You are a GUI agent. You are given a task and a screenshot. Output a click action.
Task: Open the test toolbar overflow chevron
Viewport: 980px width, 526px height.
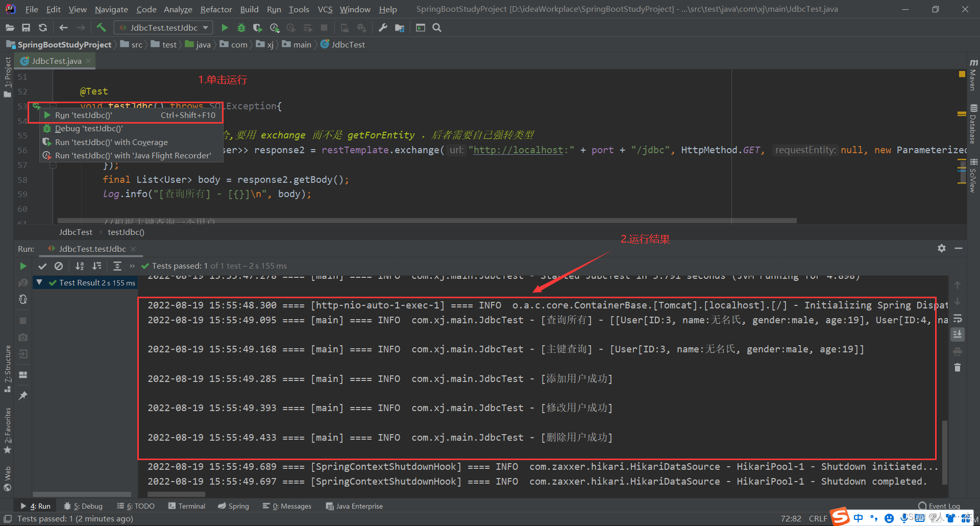tap(132, 266)
